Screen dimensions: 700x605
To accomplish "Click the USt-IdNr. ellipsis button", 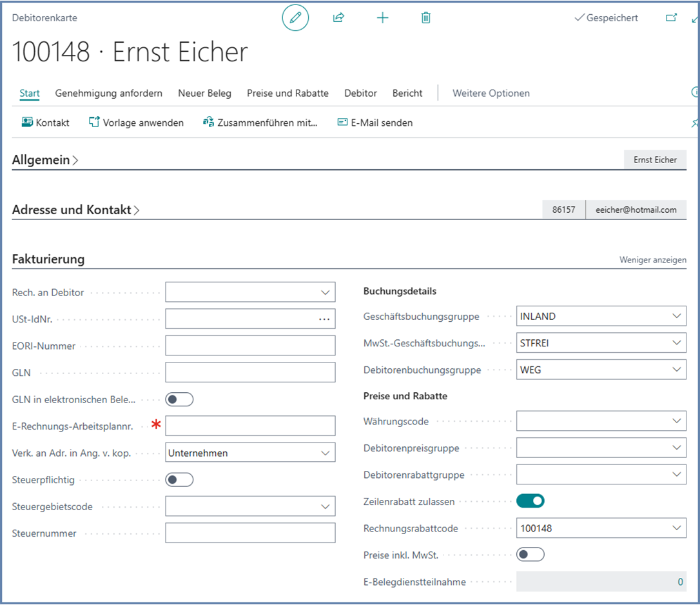I will pos(324,319).
